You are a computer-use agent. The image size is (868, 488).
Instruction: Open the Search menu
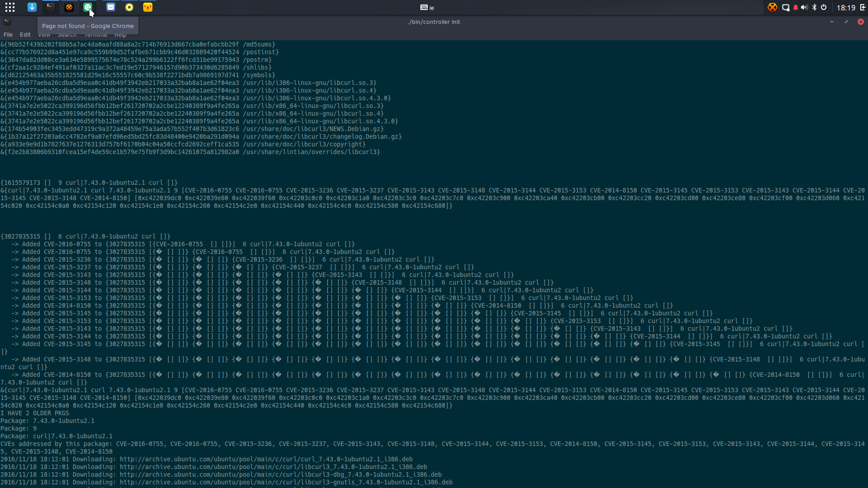tap(67, 35)
